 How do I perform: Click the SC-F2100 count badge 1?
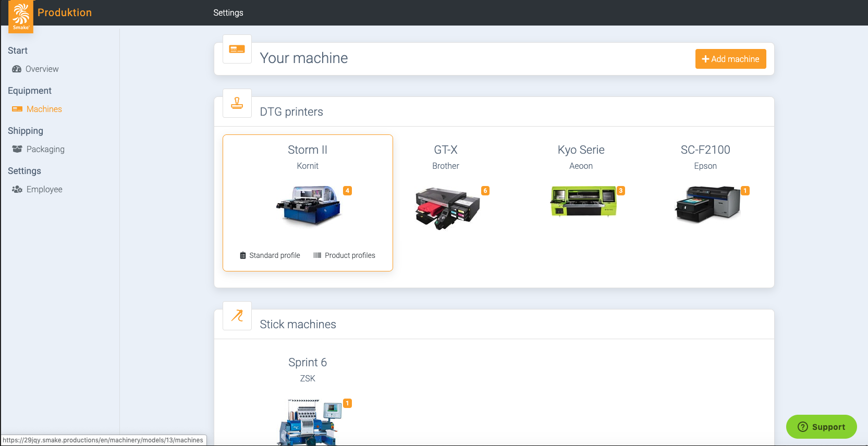745,191
